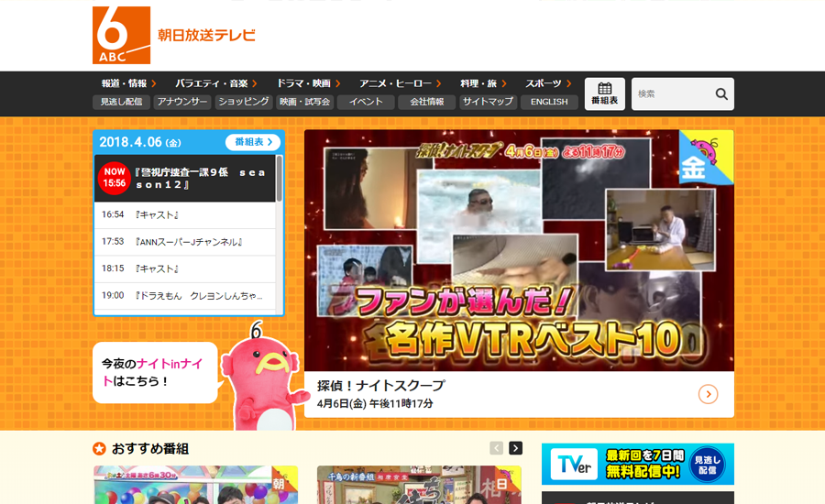Click the star icon beside おすすめ番組
This screenshot has width=825, height=504.
click(x=99, y=449)
